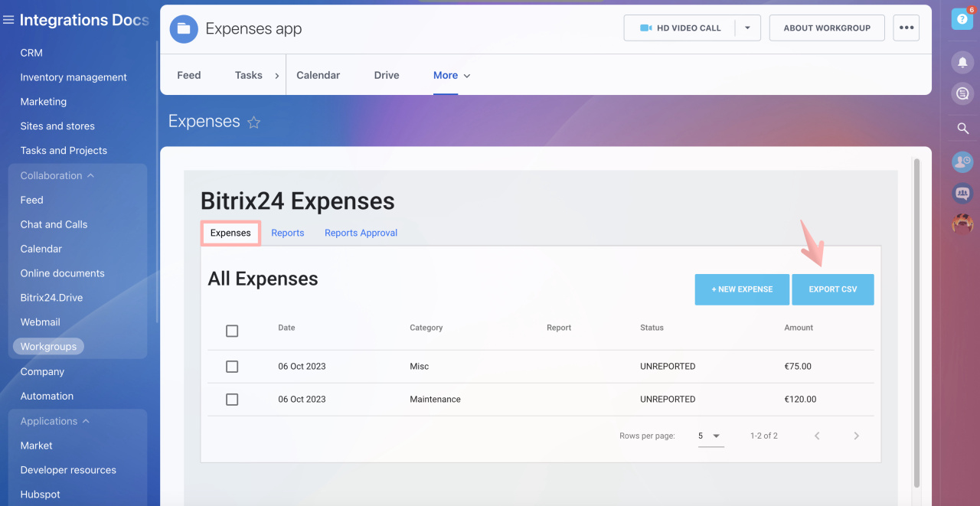
Task: Open the group chat avatar in right bar
Action: pyautogui.click(x=962, y=194)
